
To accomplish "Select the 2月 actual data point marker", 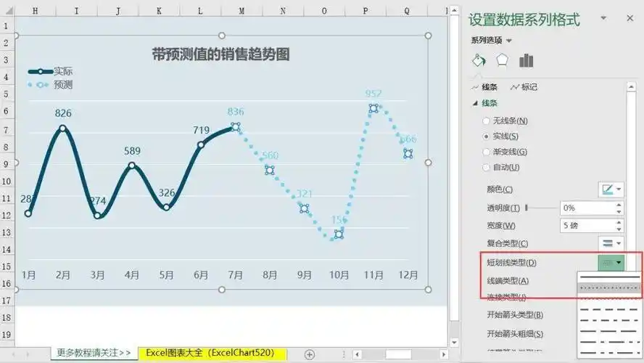I will coord(62,129).
